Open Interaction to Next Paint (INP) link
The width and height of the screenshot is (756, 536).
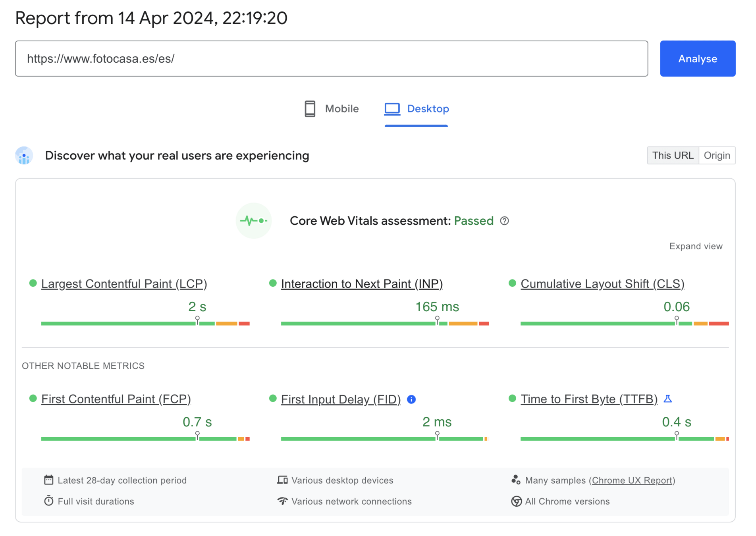(x=362, y=284)
